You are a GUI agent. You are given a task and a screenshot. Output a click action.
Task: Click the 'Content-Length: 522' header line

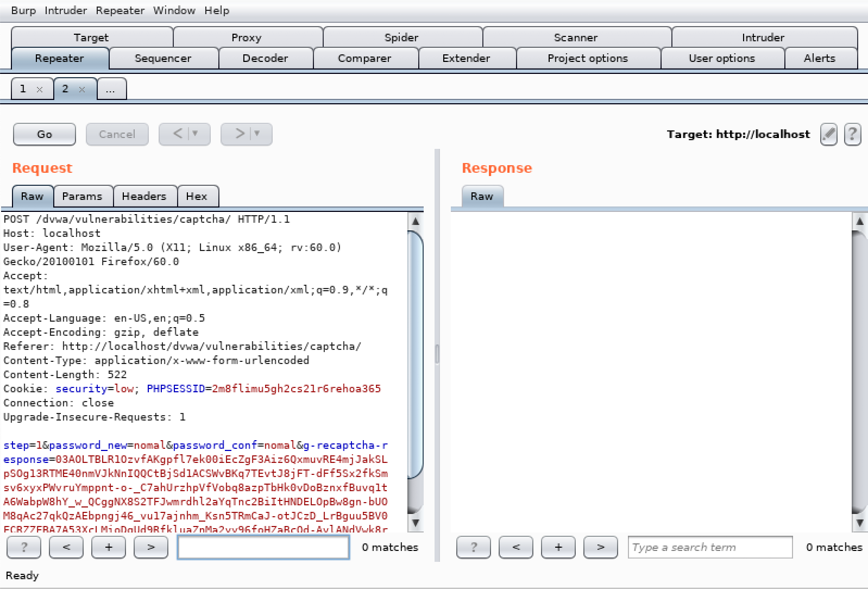coord(65,374)
